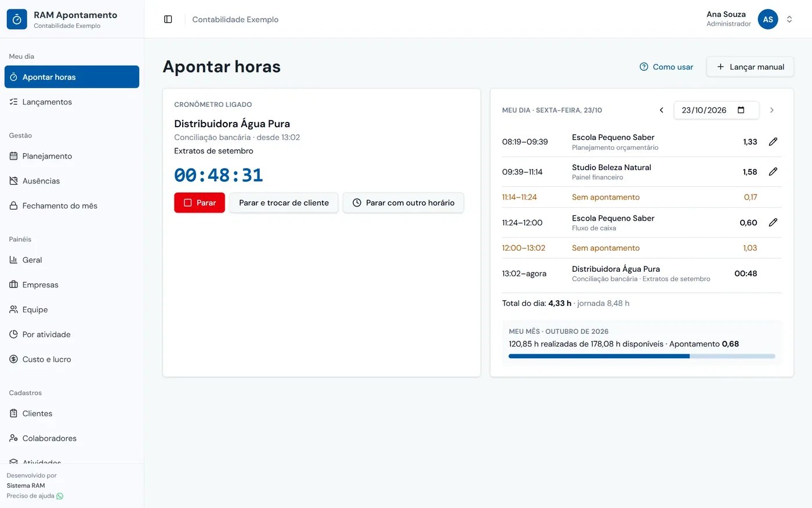
Task: Click the Total do dia 4,33 h text
Action: pyautogui.click(x=537, y=303)
